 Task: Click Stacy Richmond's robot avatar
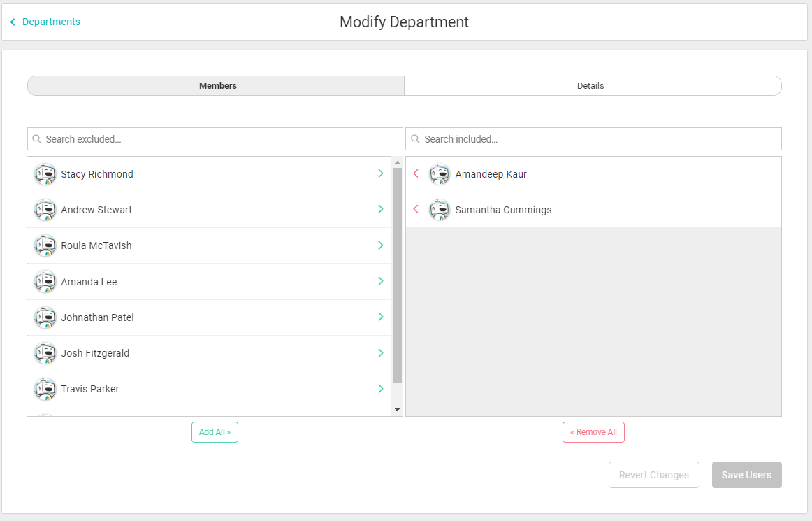point(45,174)
